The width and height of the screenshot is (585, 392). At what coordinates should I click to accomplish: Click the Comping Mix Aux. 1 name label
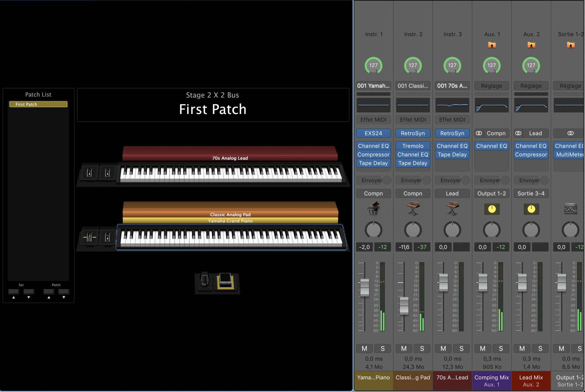point(492,380)
